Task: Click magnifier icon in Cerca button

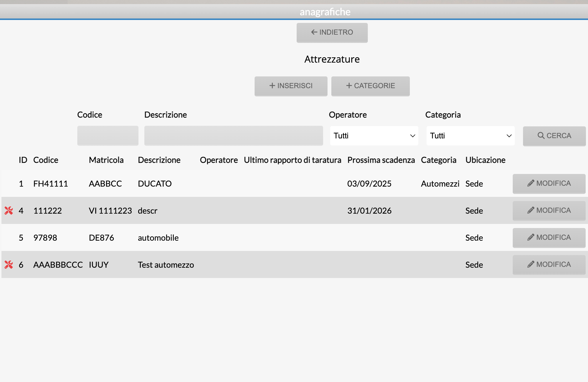Action: [x=541, y=135]
